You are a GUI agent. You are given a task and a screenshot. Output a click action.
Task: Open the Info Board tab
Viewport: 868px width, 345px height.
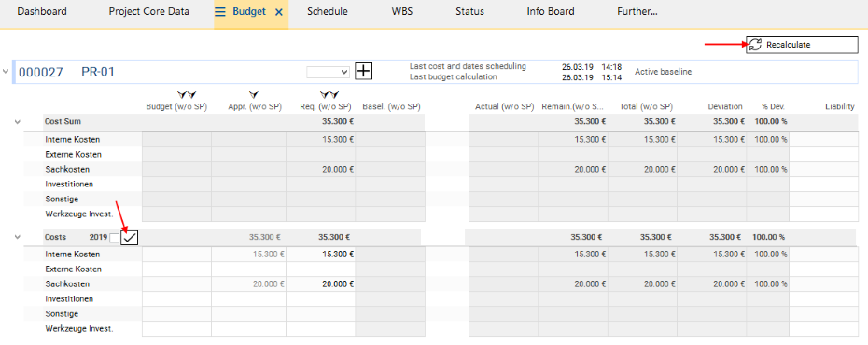coord(551,11)
